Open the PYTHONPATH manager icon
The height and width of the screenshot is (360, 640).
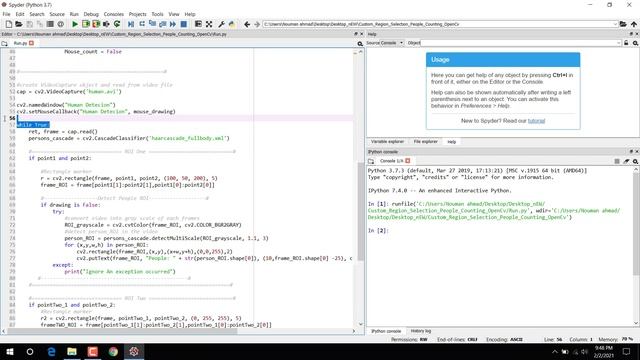pos(232,24)
